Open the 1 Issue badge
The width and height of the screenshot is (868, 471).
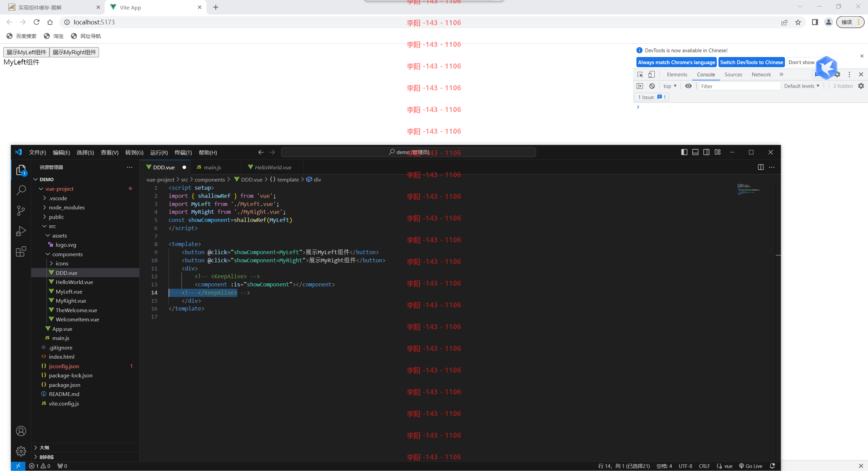652,97
